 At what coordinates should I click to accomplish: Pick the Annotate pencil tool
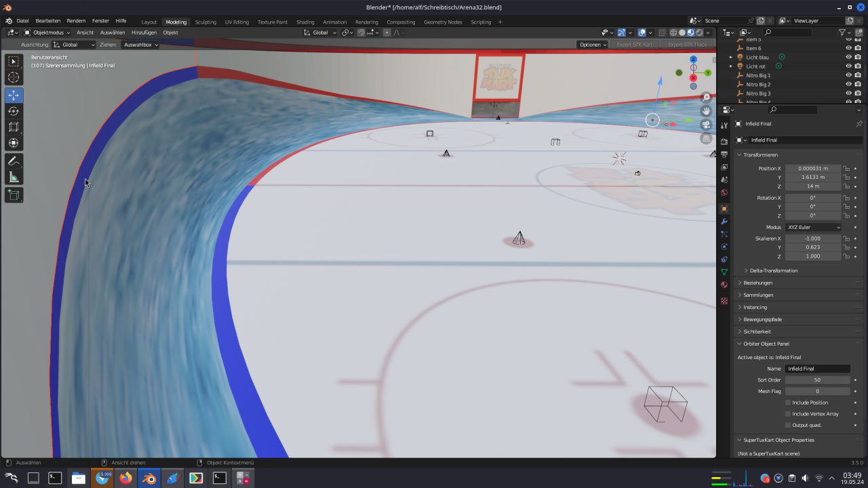(14, 161)
